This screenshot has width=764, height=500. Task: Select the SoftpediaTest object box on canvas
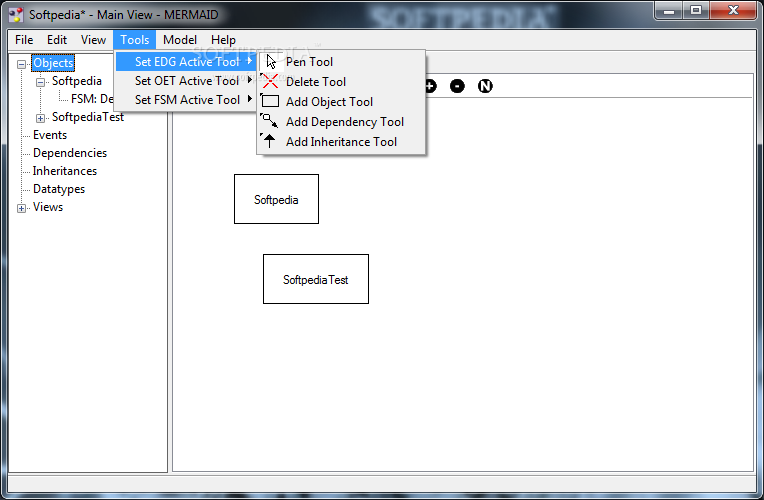316,279
